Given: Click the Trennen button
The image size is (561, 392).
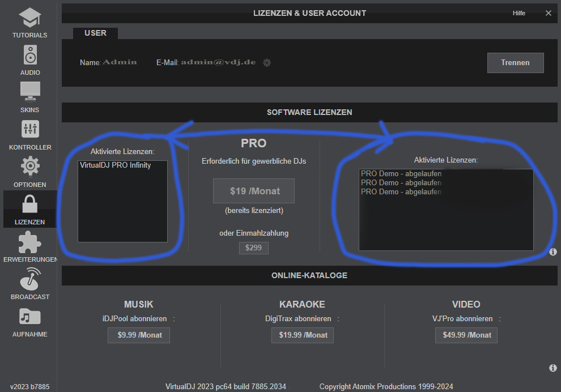Looking at the screenshot, I should tap(515, 62).
